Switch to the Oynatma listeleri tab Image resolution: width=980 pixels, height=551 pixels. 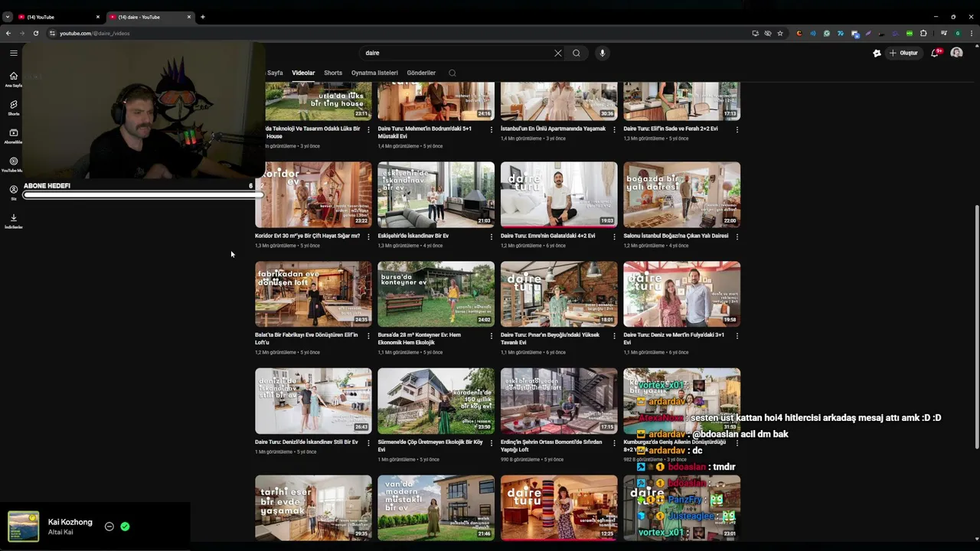pyautogui.click(x=374, y=73)
